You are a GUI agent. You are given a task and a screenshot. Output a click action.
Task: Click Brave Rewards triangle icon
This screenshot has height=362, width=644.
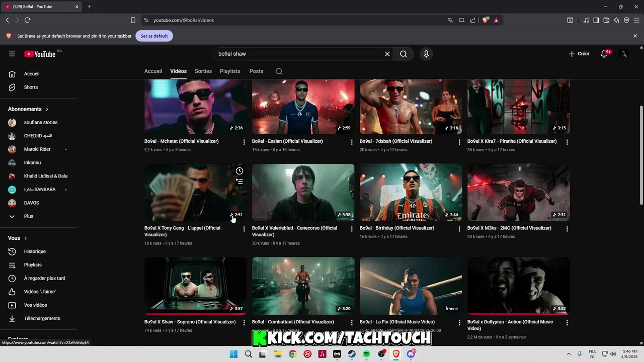click(496, 20)
